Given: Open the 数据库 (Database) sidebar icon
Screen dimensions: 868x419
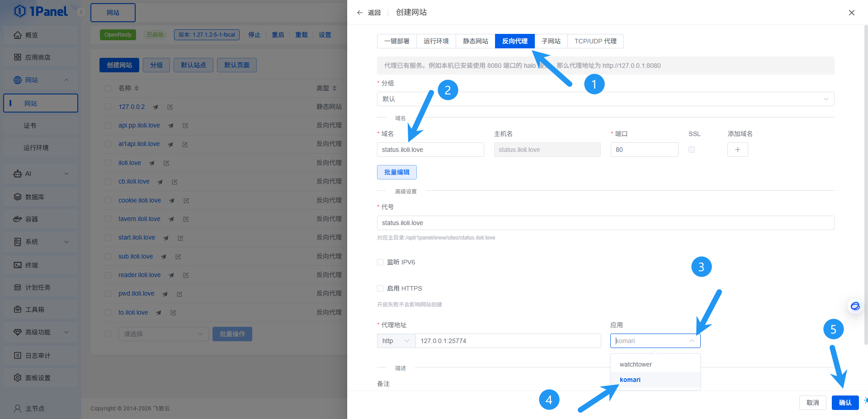Looking at the screenshot, I should tap(18, 197).
